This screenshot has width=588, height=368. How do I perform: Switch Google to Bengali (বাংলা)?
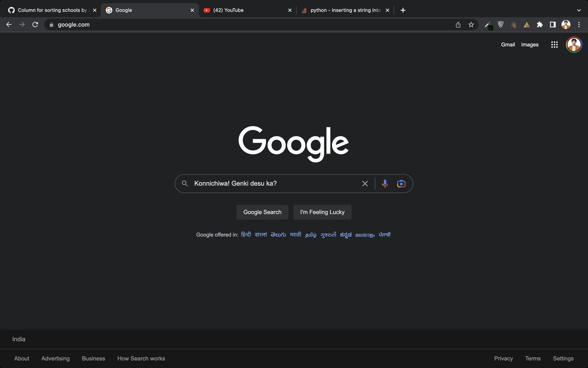click(x=261, y=235)
